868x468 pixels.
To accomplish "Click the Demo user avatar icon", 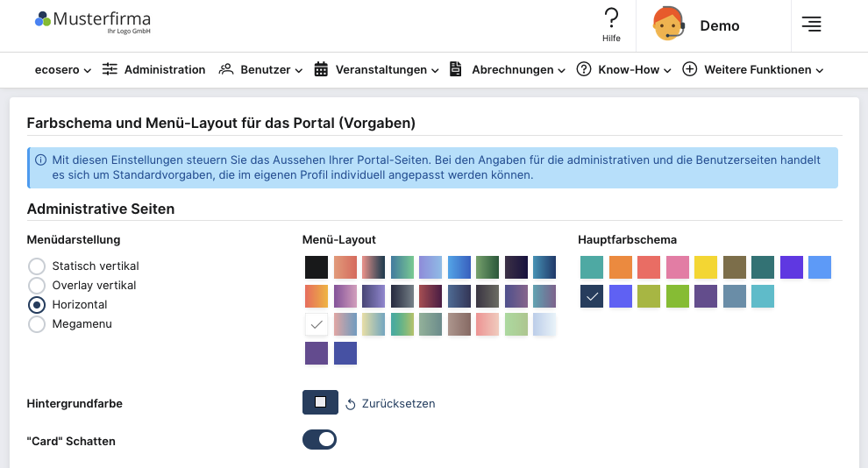I will click(669, 24).
